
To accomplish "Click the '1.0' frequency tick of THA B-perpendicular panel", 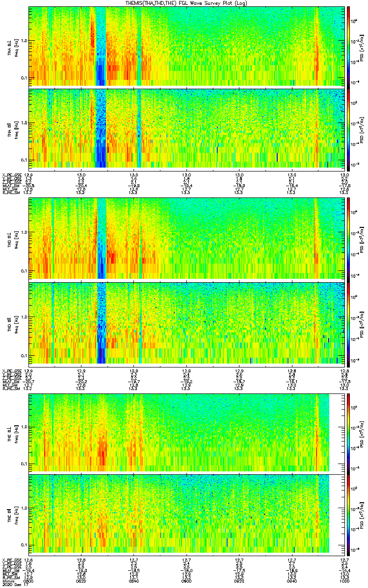I will (24, 41).
